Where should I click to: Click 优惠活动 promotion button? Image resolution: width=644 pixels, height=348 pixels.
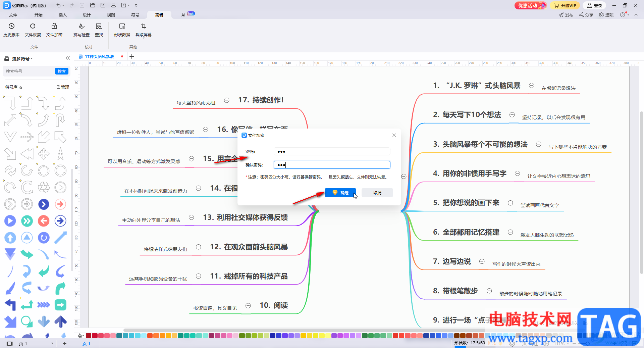coord(530,5)
